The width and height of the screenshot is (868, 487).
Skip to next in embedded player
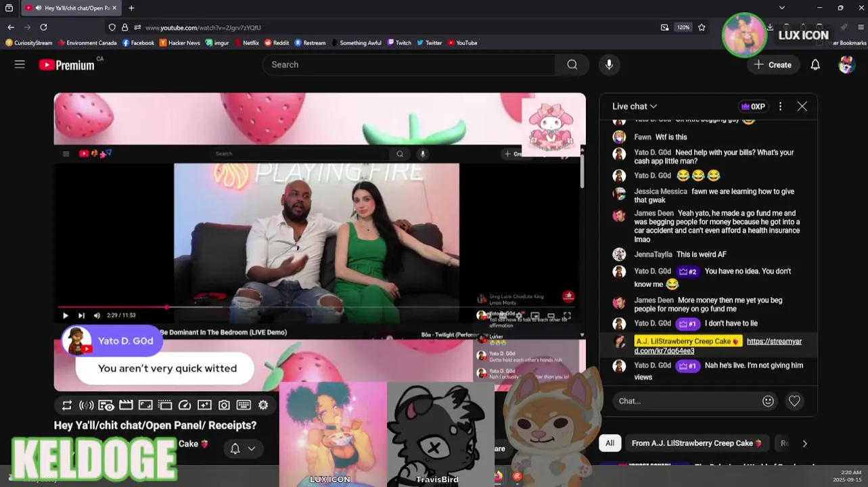81,315
